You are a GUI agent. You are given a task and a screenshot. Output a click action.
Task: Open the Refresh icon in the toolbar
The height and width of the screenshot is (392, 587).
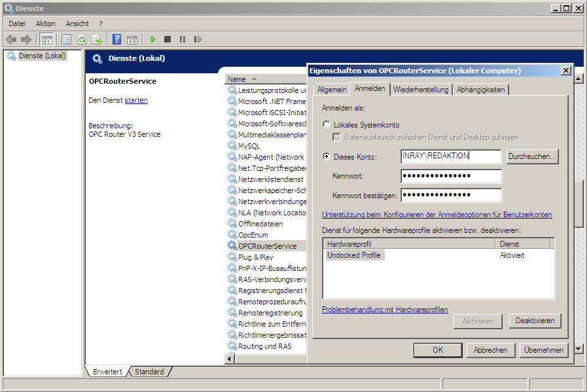[x=82, y=39]
